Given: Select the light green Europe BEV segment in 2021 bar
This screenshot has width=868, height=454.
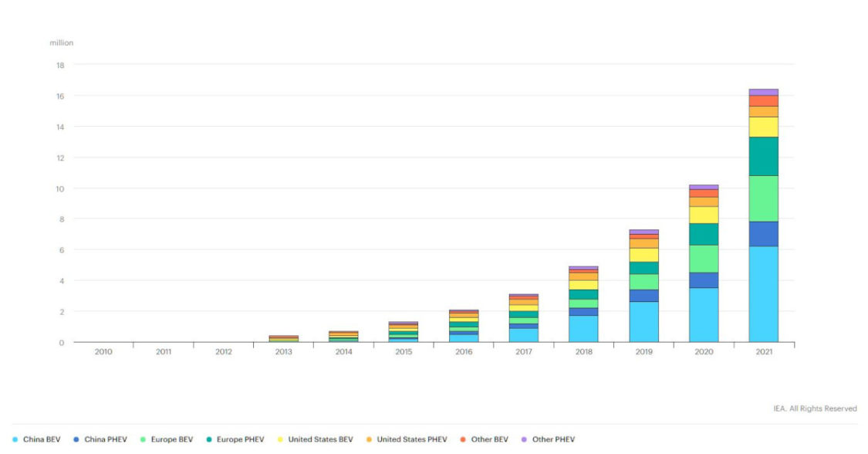Looking at the screenshot, I should (763, 198).
